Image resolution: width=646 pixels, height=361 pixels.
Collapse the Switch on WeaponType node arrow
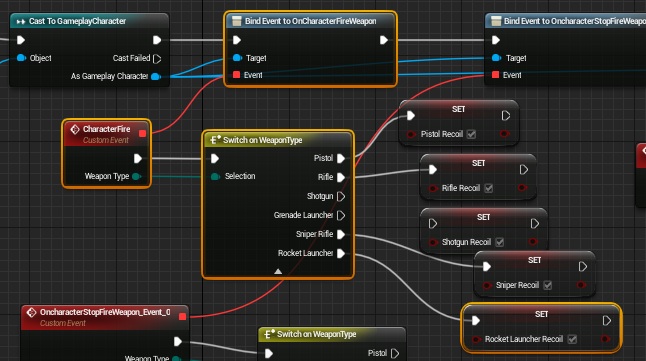point(278,271)
